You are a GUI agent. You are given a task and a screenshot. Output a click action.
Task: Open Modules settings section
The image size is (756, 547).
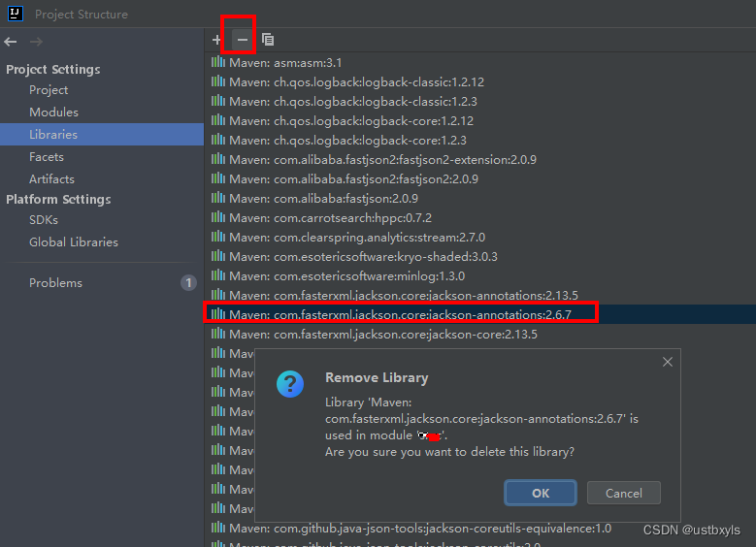53,113
